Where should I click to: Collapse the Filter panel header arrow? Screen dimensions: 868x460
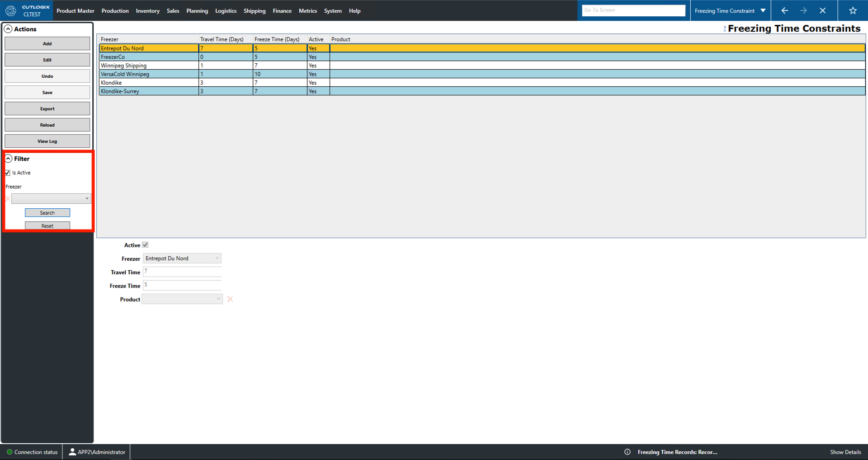pos(8,159)
